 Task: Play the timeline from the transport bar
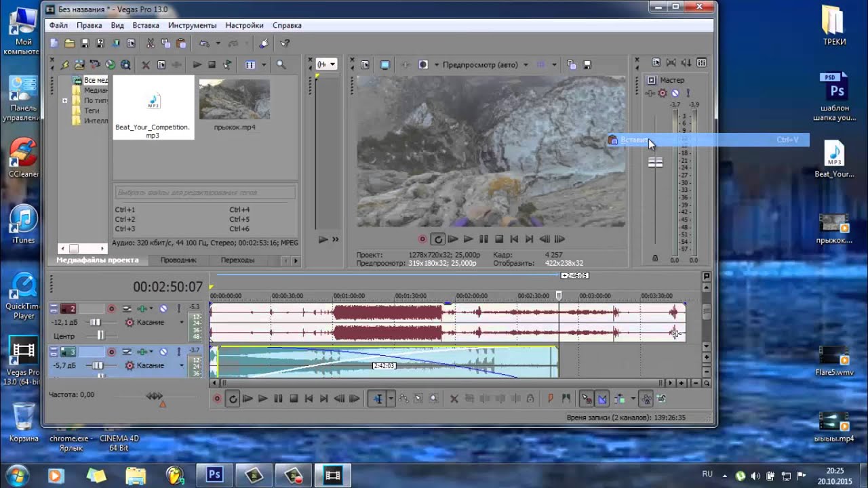[262, 399]
